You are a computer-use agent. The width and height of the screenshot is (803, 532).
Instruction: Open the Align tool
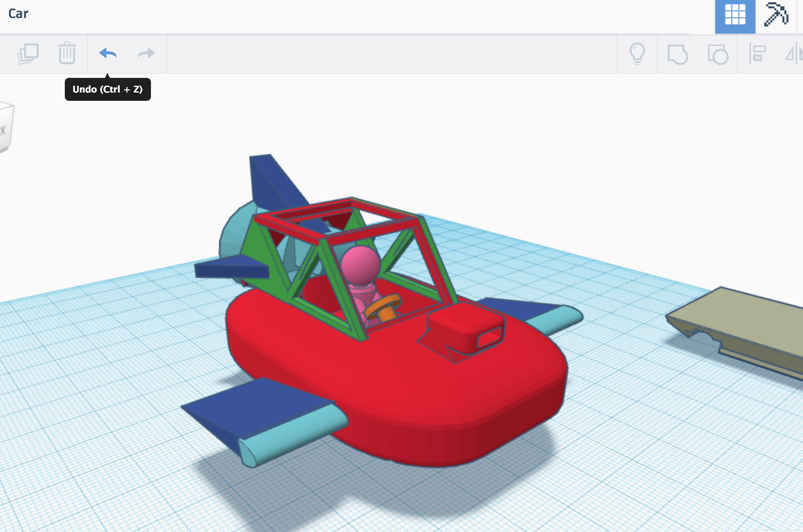click(x=757, y=54)
